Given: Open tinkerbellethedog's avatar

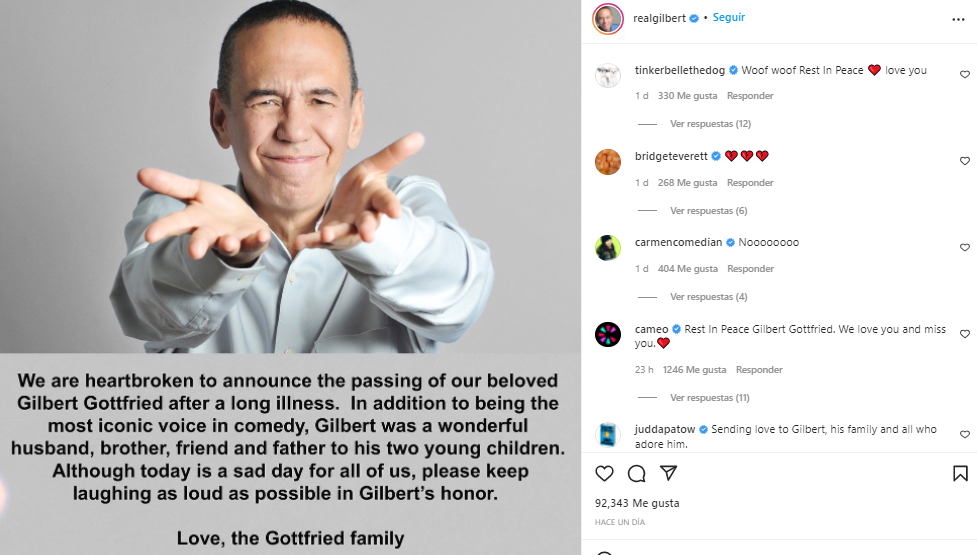Looking at the screenshot, I should [x=608, y=75].
